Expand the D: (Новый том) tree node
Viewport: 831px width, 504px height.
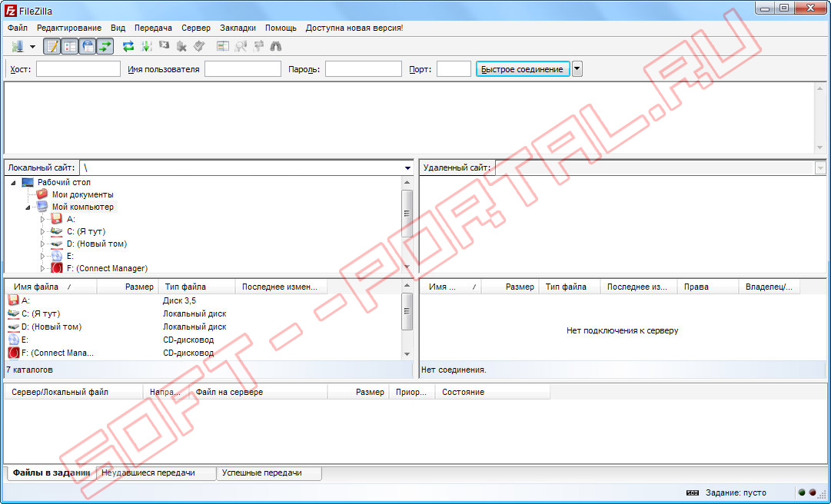[43, 244]
